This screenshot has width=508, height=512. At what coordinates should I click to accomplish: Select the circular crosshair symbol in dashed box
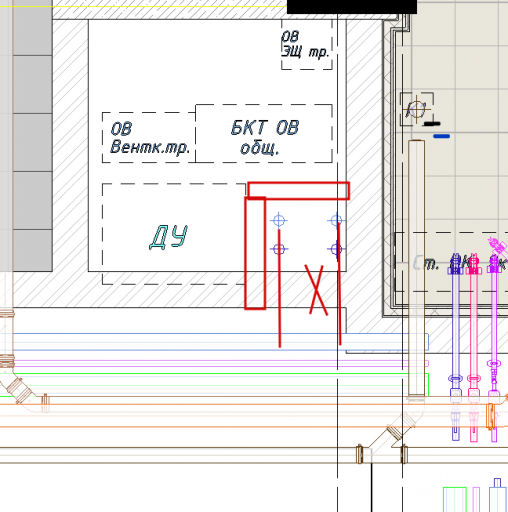coord(417,109)
